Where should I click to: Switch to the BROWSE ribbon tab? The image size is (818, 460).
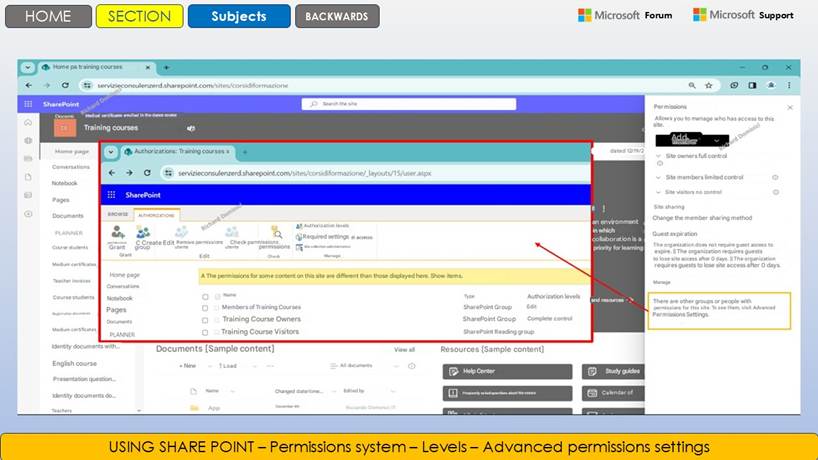tap(118, 214)
